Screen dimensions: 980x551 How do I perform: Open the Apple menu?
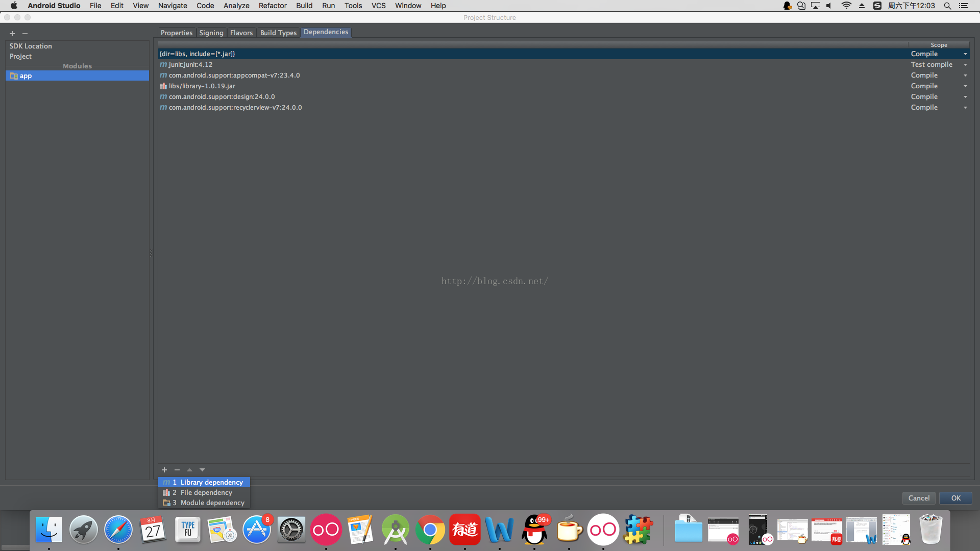pos(14,6)
